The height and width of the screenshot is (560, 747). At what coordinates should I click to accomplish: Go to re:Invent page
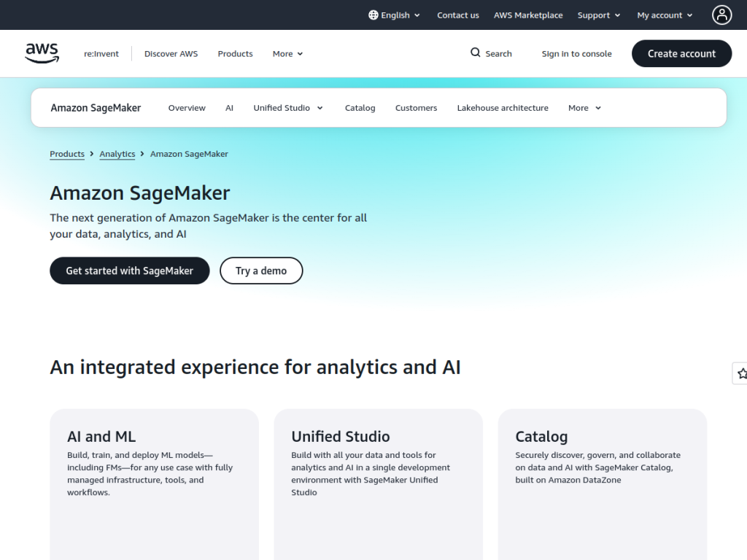[101, 54]
